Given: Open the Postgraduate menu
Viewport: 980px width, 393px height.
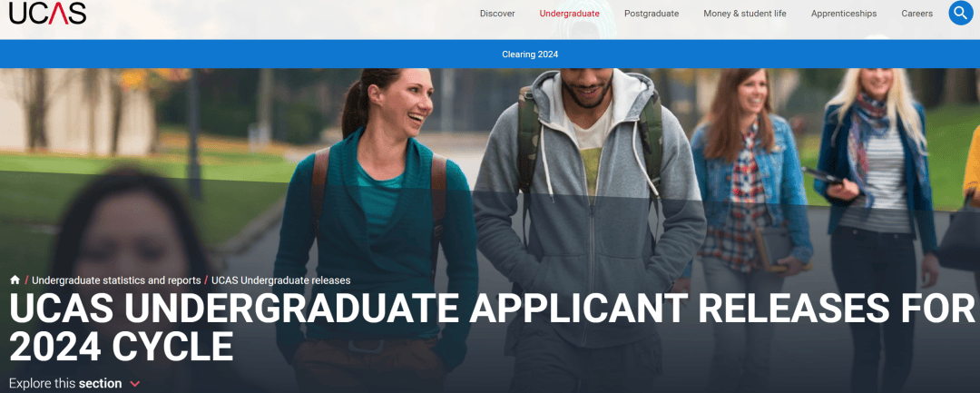Looking at the screenshot, I should click(x=652, y=13).
